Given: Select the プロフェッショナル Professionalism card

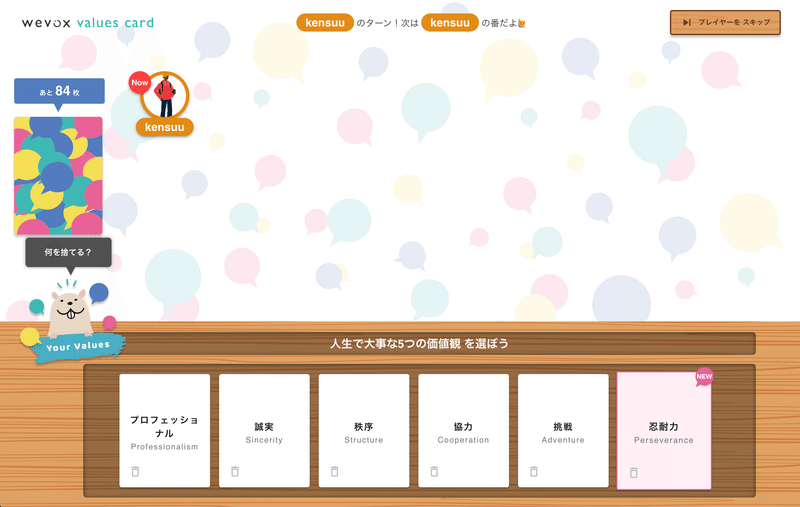Looking at the screenshot, I should point(165,430).
